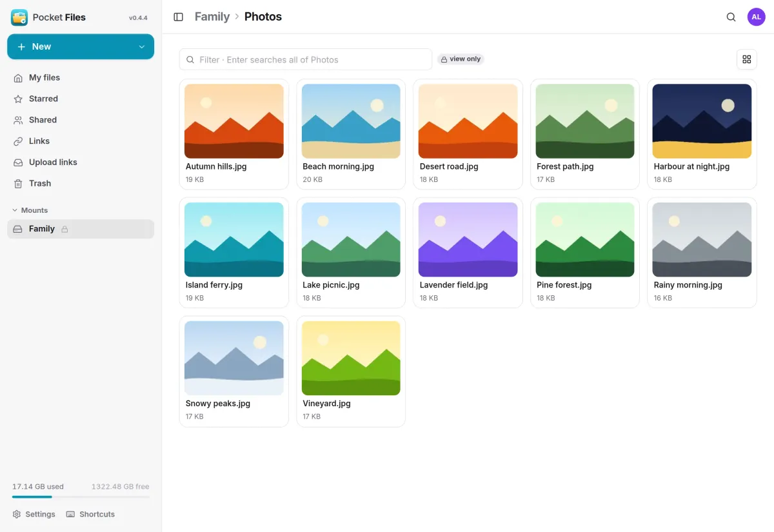Viewport: 774px width, 532px height.
Task: Collapse the Mounts section
Action: [30, 210]
